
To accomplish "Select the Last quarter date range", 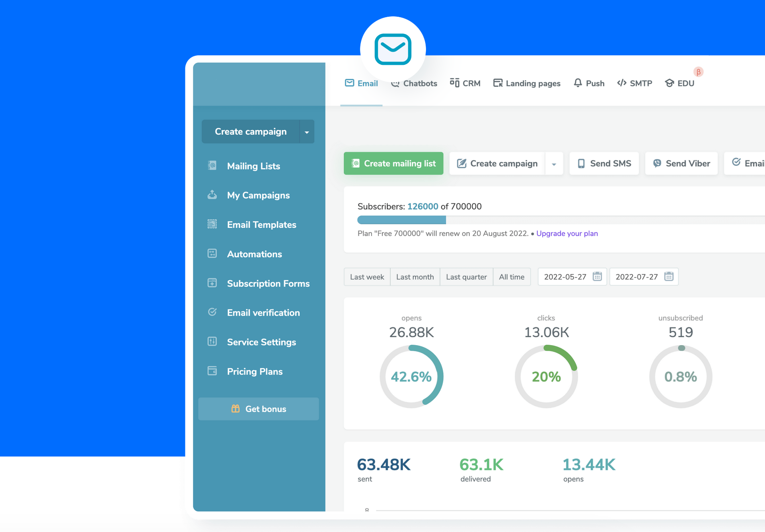I will [x=466, y=277].
